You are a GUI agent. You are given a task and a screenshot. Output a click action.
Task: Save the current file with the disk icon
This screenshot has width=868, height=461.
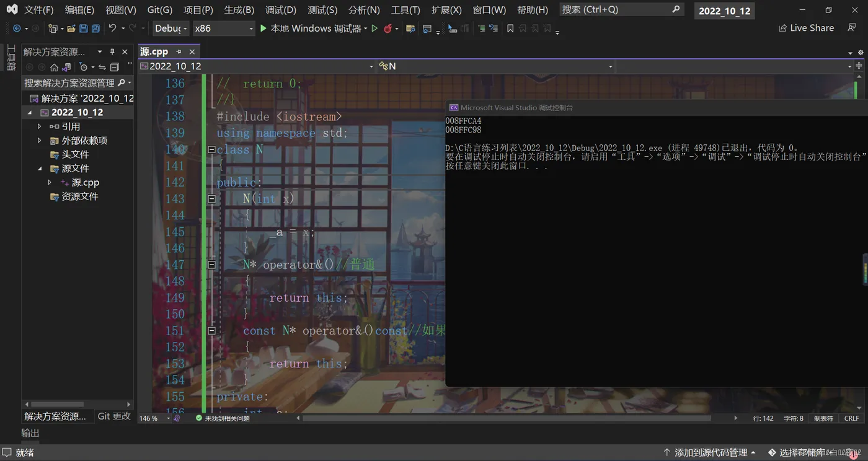(84, 29)
